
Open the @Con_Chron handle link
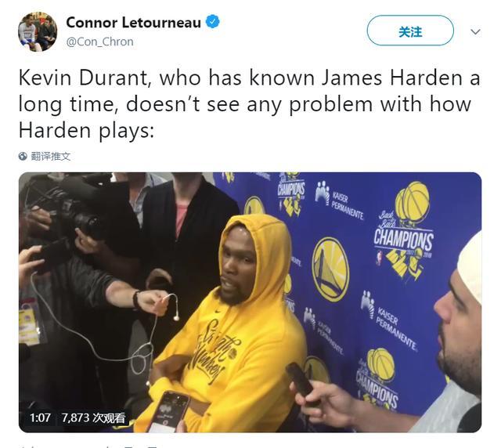click(99, 42)
